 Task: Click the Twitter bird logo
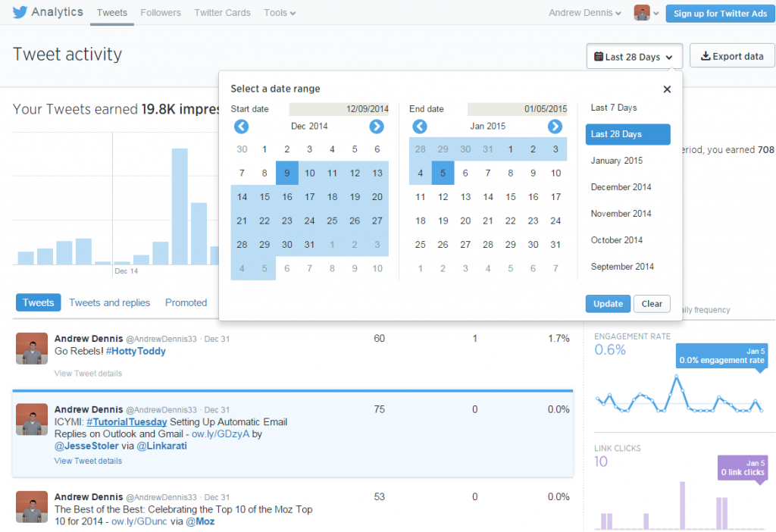click(x=20, y=13)
